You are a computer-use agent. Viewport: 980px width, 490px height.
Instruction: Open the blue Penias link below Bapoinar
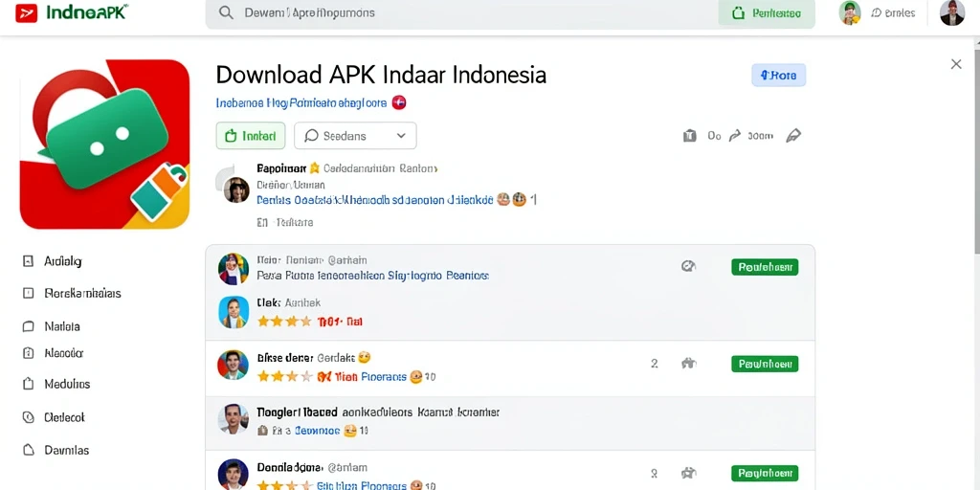pos(374,200)
